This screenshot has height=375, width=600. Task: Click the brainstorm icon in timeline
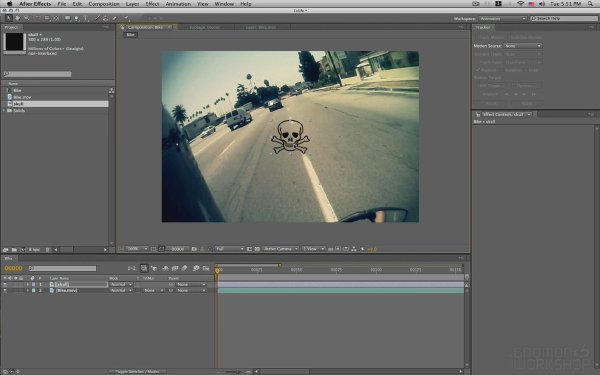coord(196,268)
